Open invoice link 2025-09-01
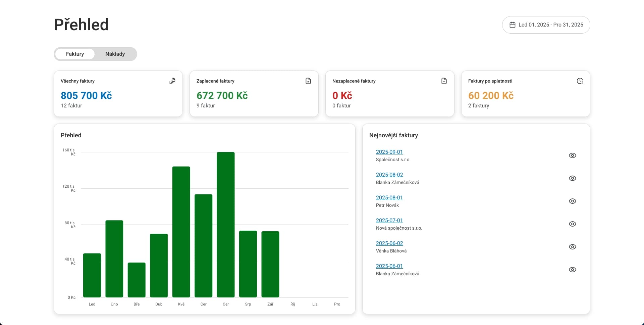Image resolution: width=644 pixels, height=325 pixels. (389, 152)
